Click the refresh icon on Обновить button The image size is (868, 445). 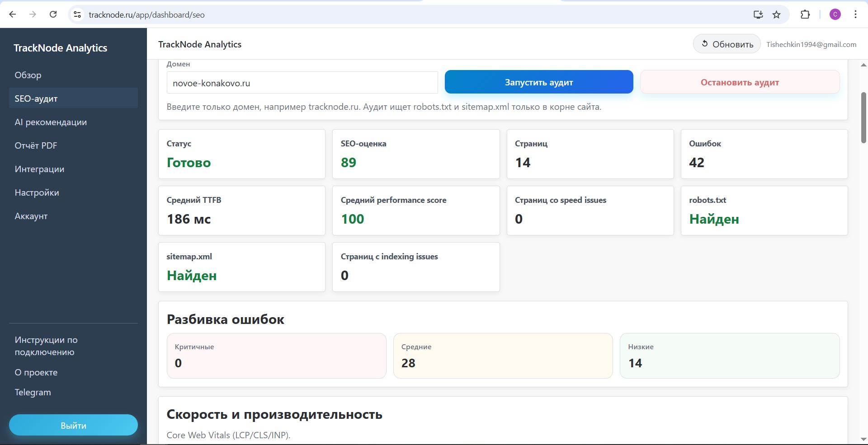(705, 44)
